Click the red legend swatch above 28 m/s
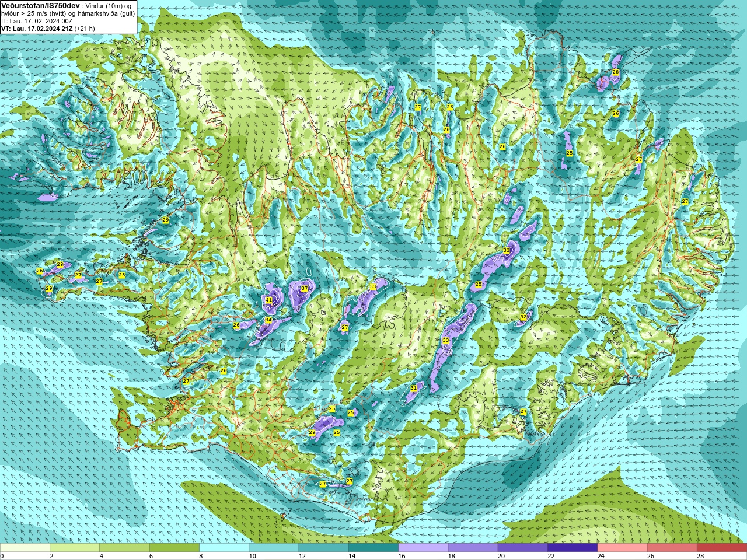The image size is (747, 560). point(722,548)
